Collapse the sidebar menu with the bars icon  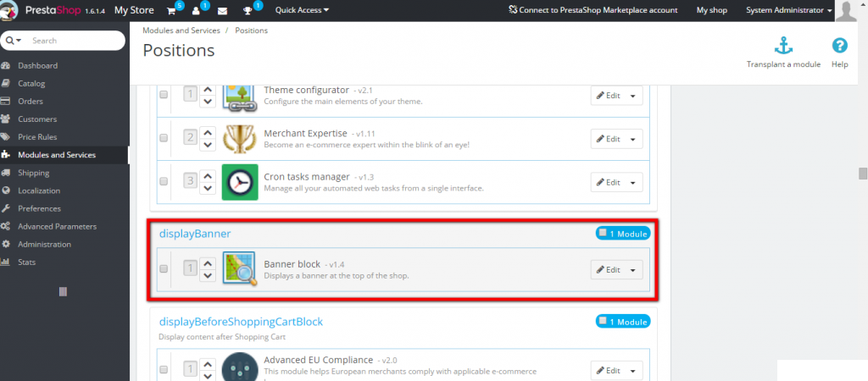pos(63,291)
